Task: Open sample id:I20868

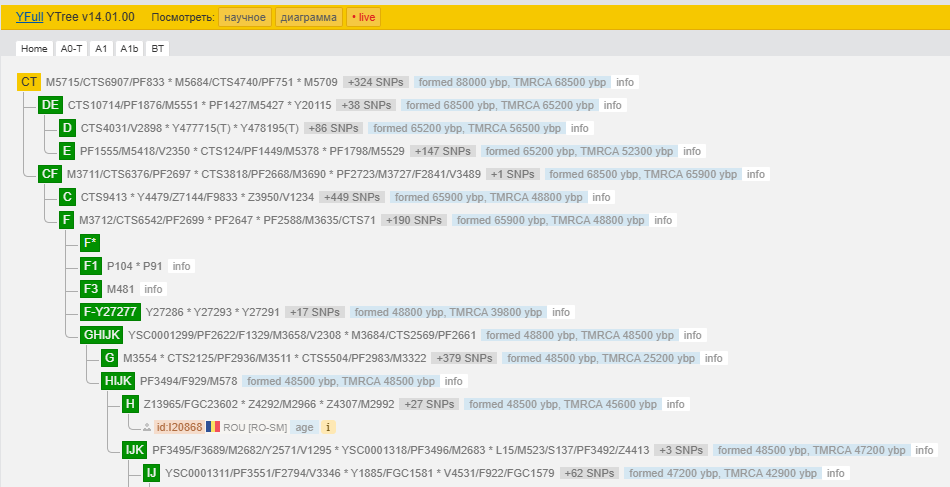Action: [x=179, y=428]
